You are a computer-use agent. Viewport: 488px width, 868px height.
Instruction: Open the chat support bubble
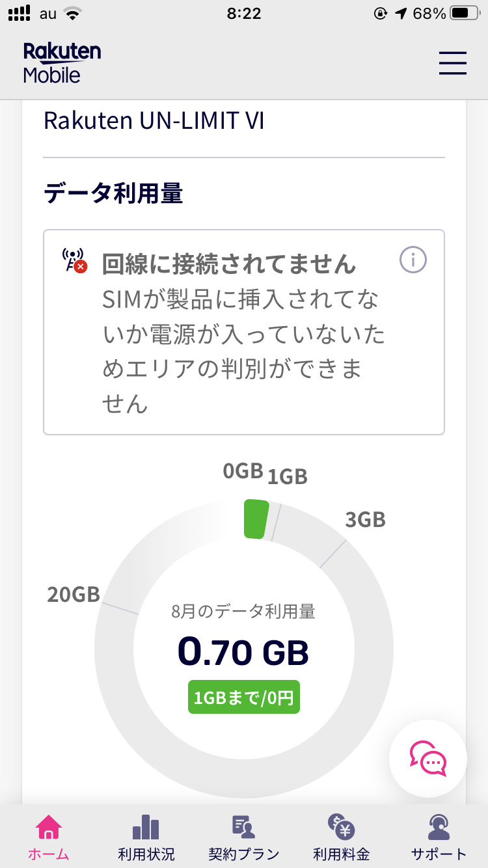pos(428,759)
